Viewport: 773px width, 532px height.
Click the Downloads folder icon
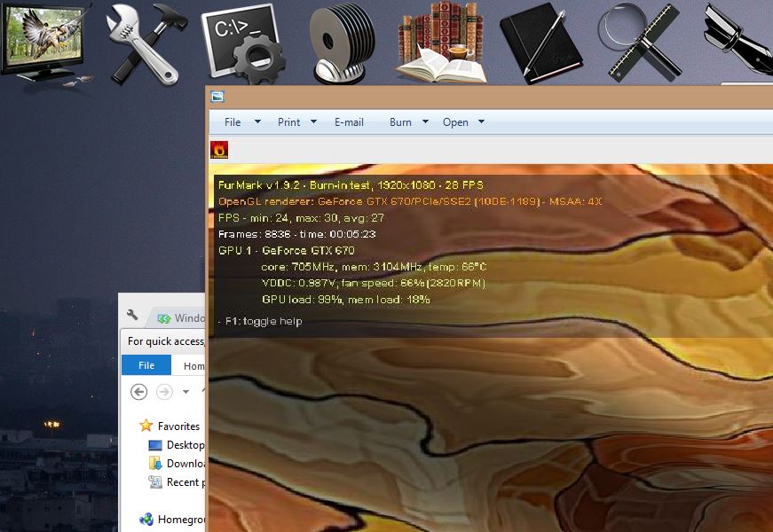pos(155,464)
